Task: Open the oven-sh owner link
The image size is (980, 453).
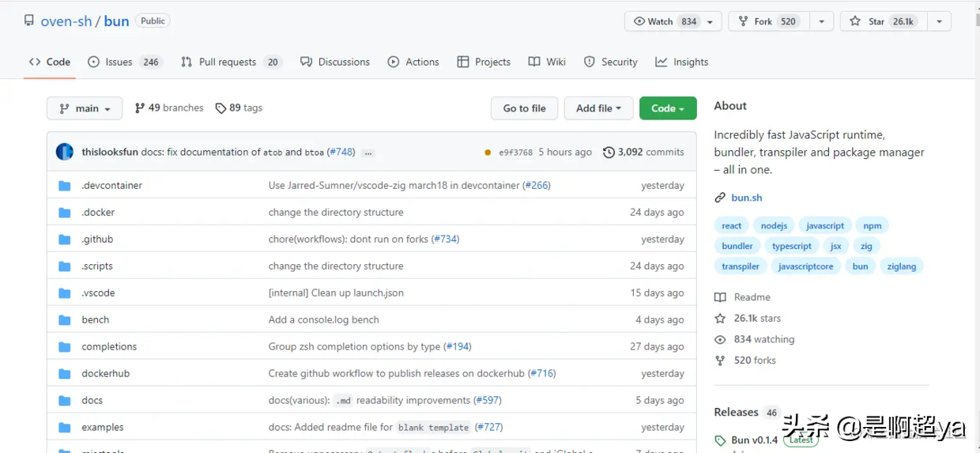Action: coord(66,21)
